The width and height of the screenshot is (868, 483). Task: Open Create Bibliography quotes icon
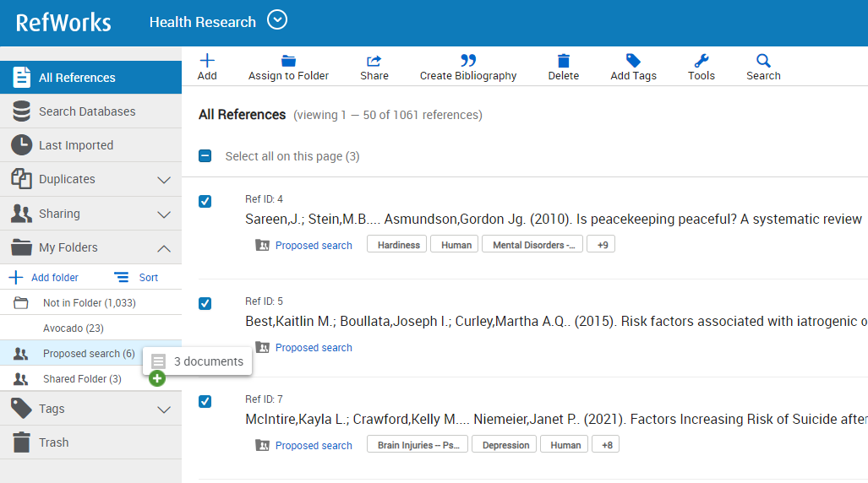468,60
